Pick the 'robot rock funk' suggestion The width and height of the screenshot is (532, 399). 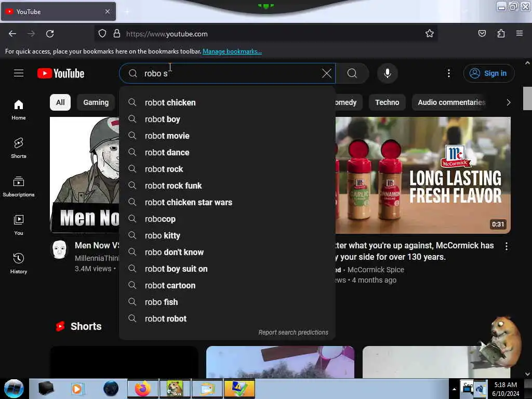click(228, 185)
